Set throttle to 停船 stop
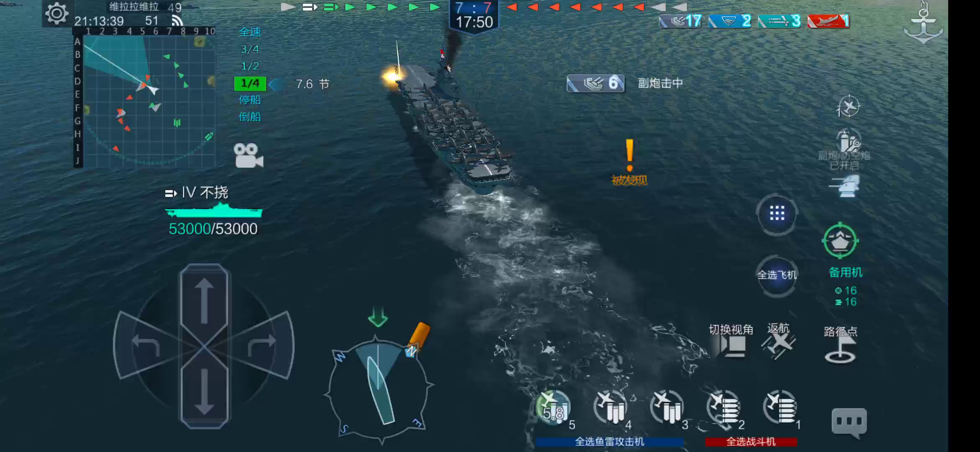 coord(250,100)
